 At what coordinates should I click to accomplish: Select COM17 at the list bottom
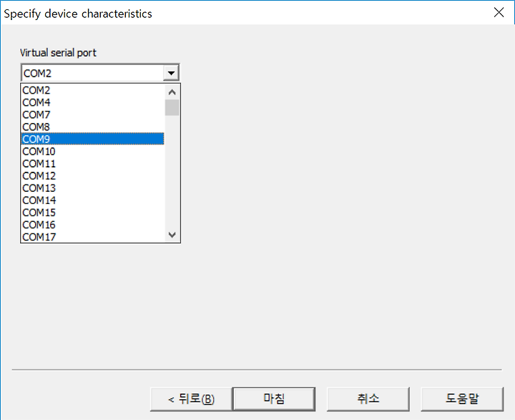pyautogui.click(x=92, y=236)
